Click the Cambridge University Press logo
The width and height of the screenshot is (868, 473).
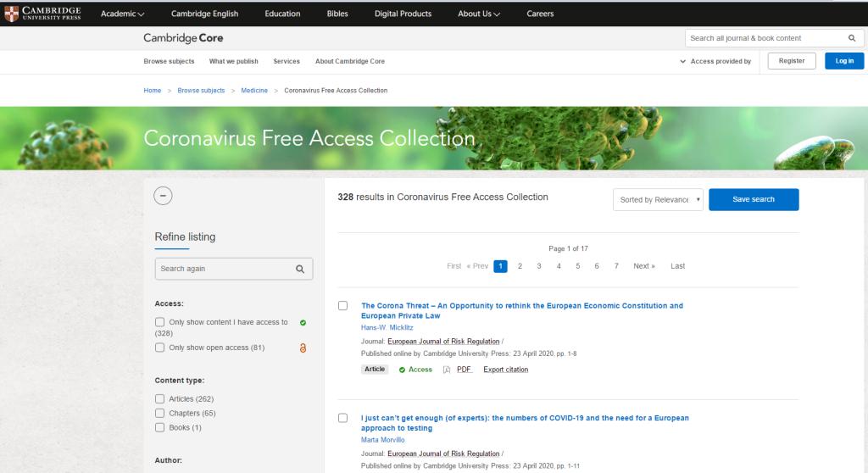tap(42, 14)
